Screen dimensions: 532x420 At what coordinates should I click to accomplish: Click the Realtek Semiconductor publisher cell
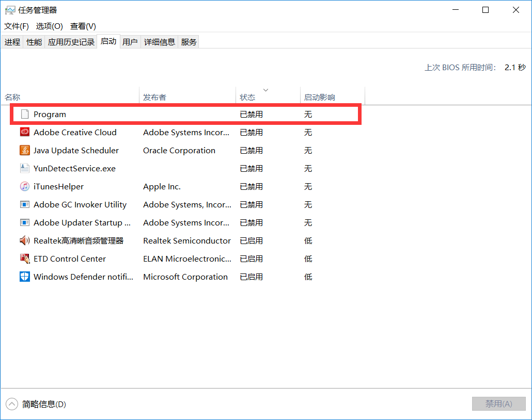pyautogui.click(x=187, y=240)
